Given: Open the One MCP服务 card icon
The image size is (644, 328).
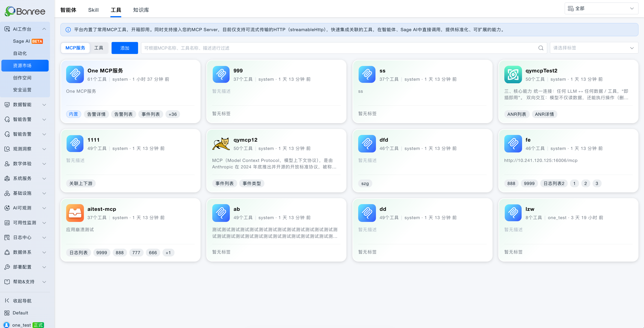Looking at the screenshot, I should pyautogui.click(x=75, y=74).
